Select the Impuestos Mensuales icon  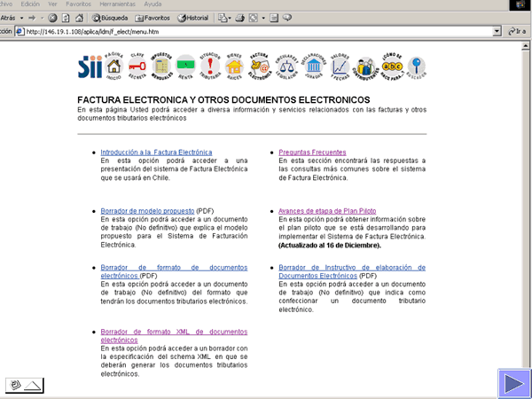coord(161,66)
